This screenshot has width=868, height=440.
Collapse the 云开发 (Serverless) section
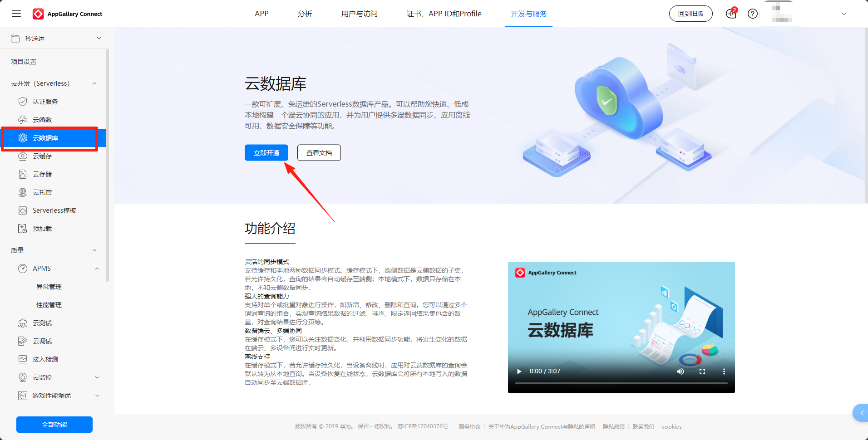point(94,83)
